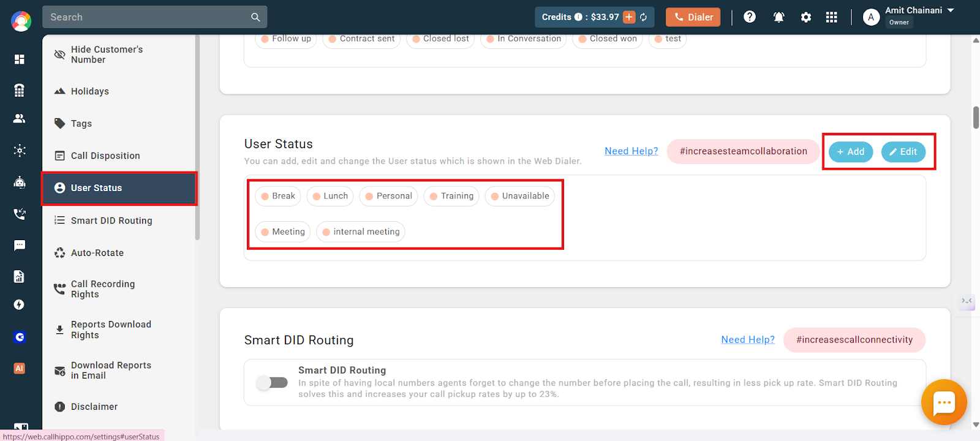Open the integrations hub icon in left rail
The image size is (980, 441).
[20, 150]
